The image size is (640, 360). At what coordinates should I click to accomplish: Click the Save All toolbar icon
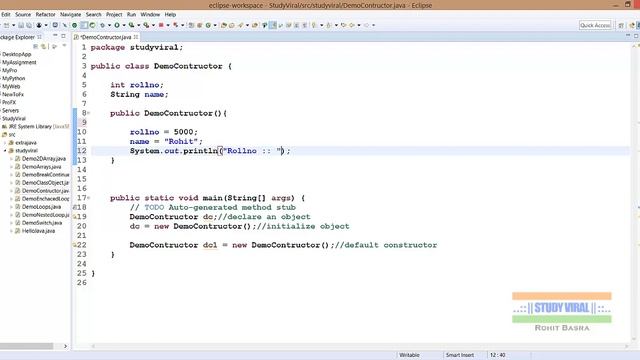(x=29, y=25)
